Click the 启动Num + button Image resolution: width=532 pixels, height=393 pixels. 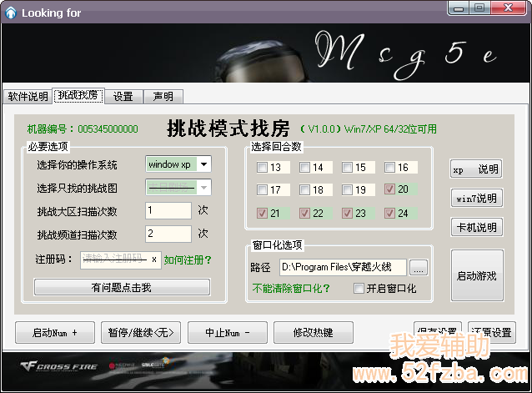pyautogui.click(x=55, y=333)
